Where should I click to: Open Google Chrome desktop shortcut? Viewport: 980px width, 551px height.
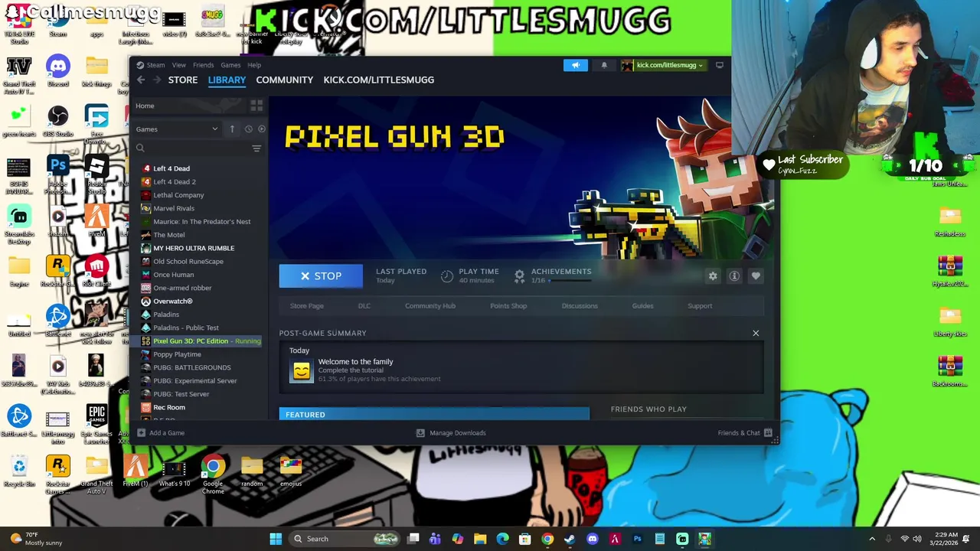click(213, 474)
